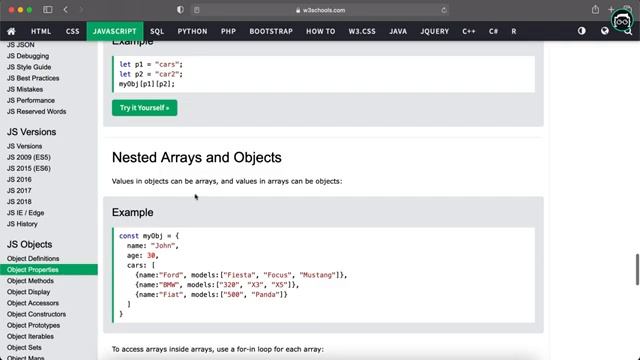This screenshot has height=360, width=640.
Task: Open JS 2017 sidebar link
Action: 19,191
